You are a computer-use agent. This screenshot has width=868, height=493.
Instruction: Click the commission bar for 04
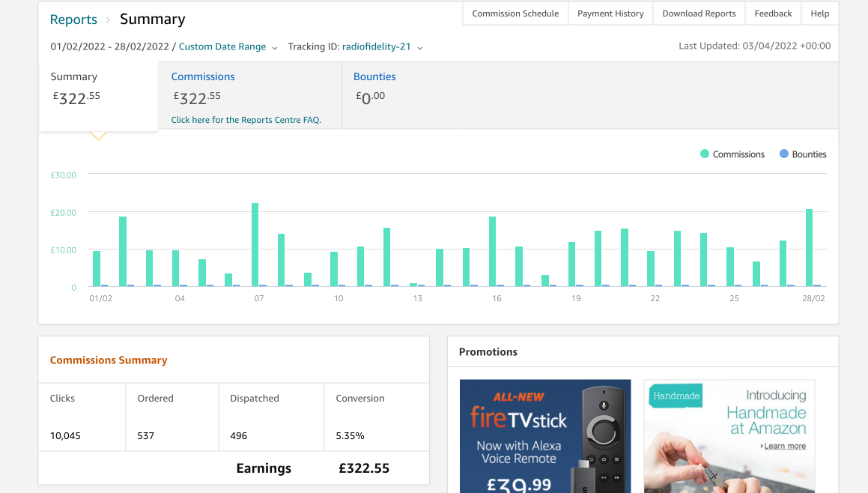(176, 269)
